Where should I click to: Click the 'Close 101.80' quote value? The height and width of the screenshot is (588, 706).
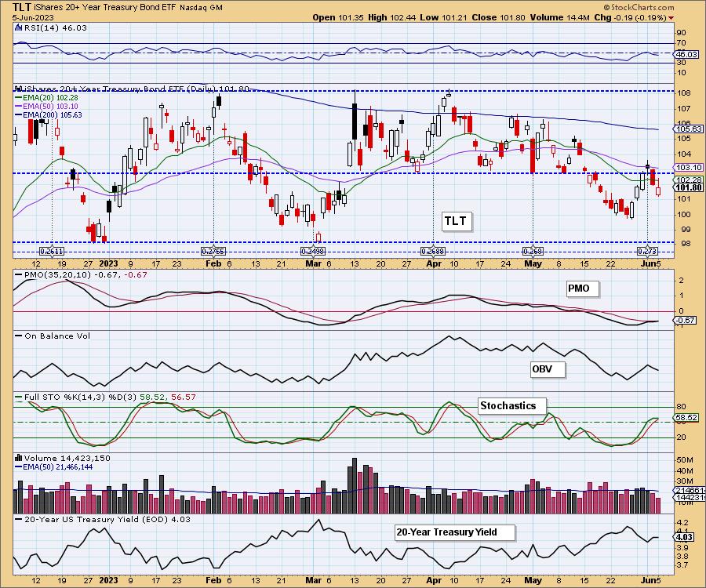pos(498,17)
